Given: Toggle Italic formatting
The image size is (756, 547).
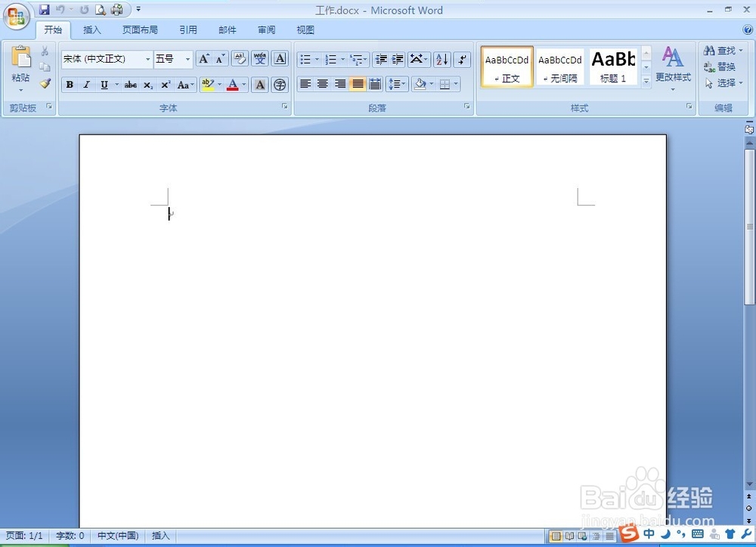Looking at the screenshot, I should [87, 85].
